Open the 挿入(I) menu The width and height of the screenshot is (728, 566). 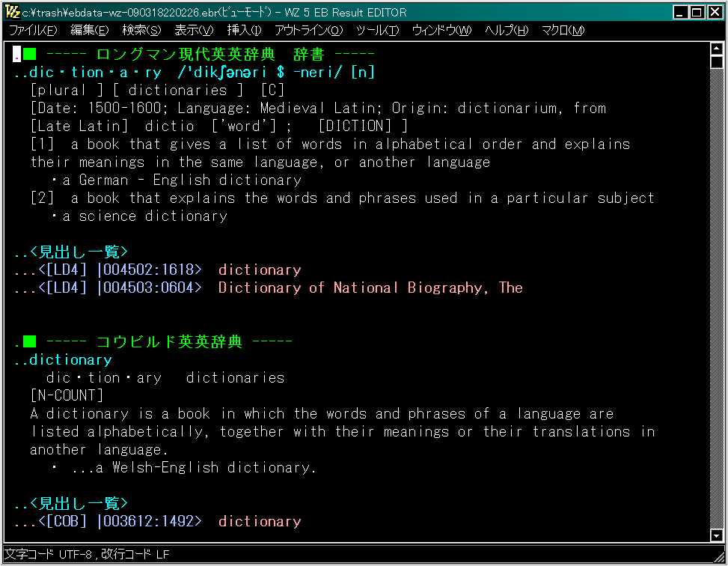click(x=244, y=30)
